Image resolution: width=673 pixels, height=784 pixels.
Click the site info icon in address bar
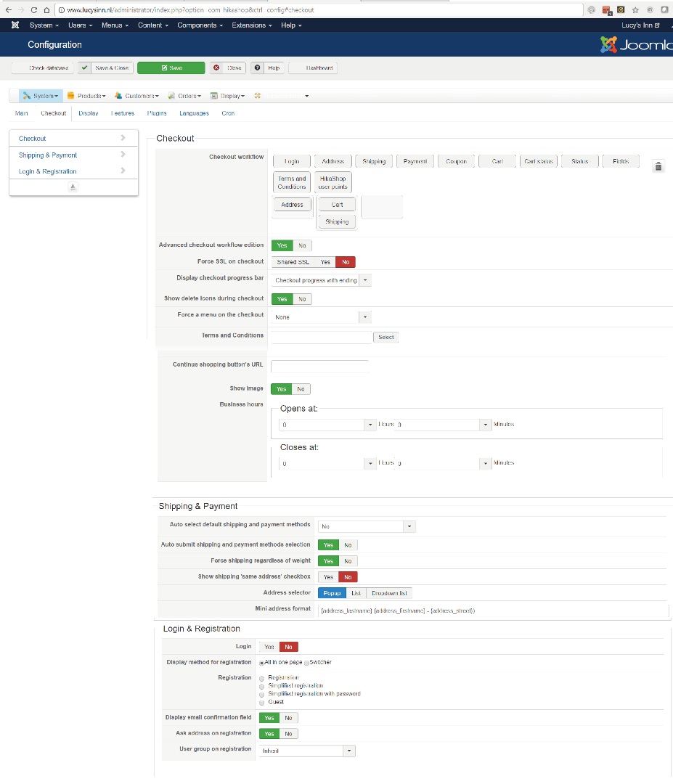[x=62, y=10]
